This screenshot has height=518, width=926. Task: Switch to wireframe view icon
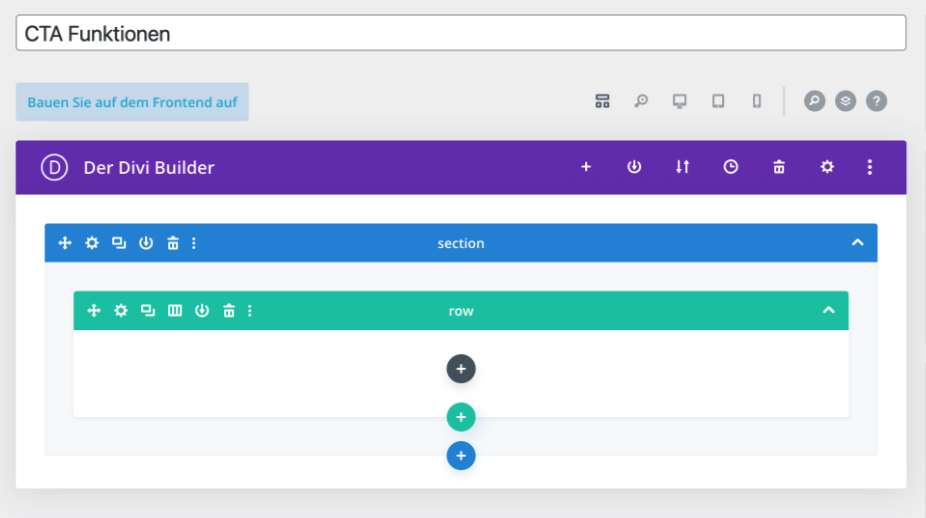[602, 101]
